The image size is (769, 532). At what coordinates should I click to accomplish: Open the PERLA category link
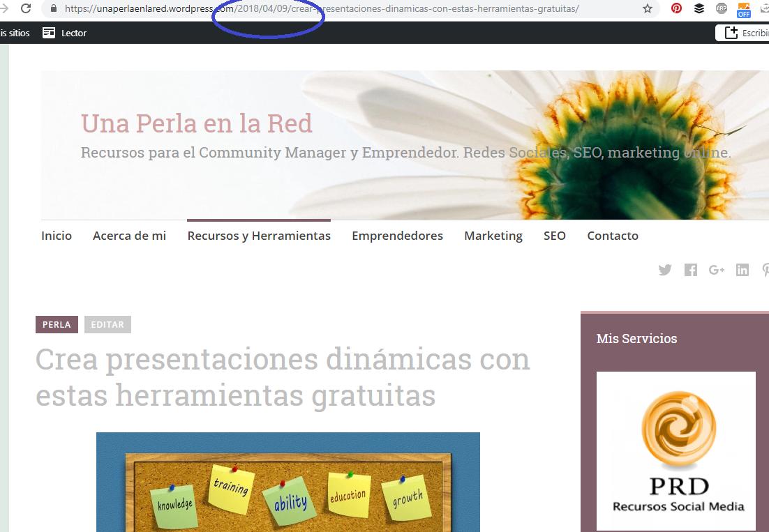coord(57,324)
